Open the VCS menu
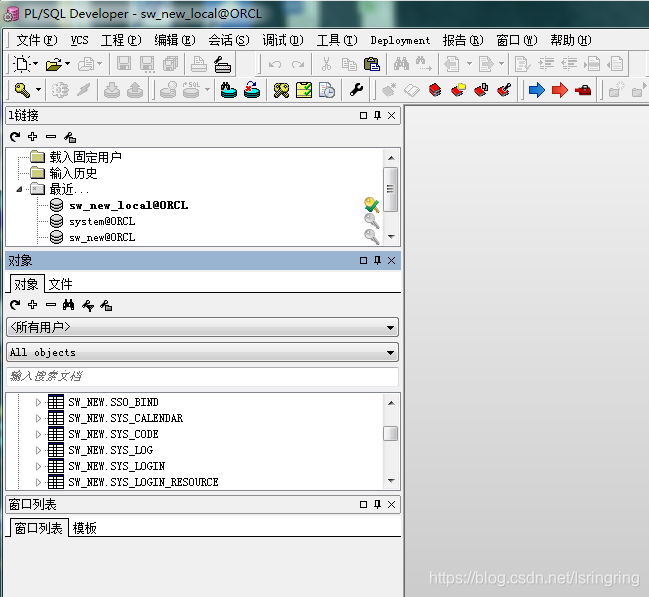This screenshot has height=597, width=649. (79, 40)
